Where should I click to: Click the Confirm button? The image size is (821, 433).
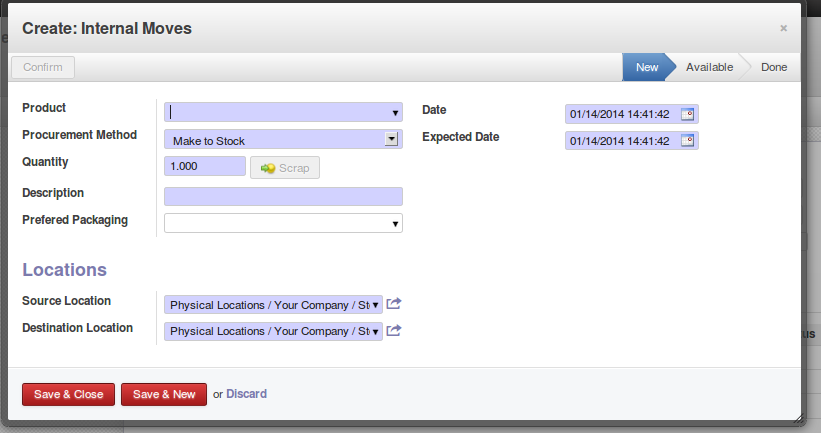coord(43,67)
